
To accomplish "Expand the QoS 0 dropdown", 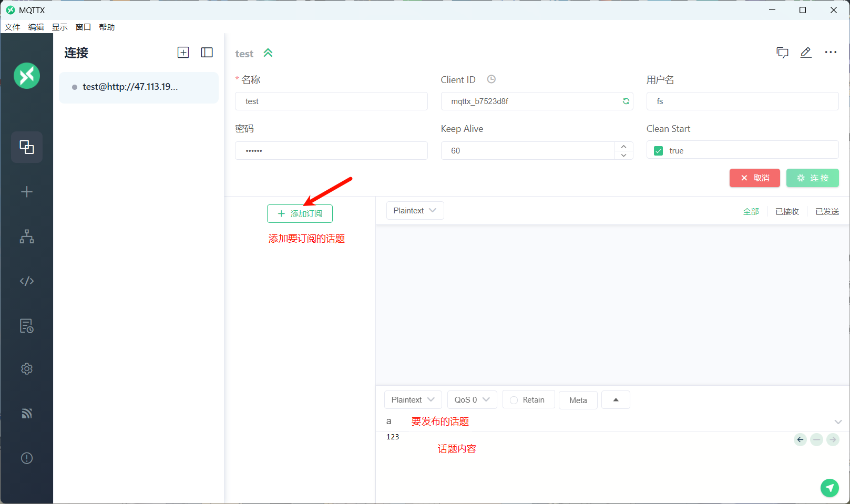I will [472, 400].
